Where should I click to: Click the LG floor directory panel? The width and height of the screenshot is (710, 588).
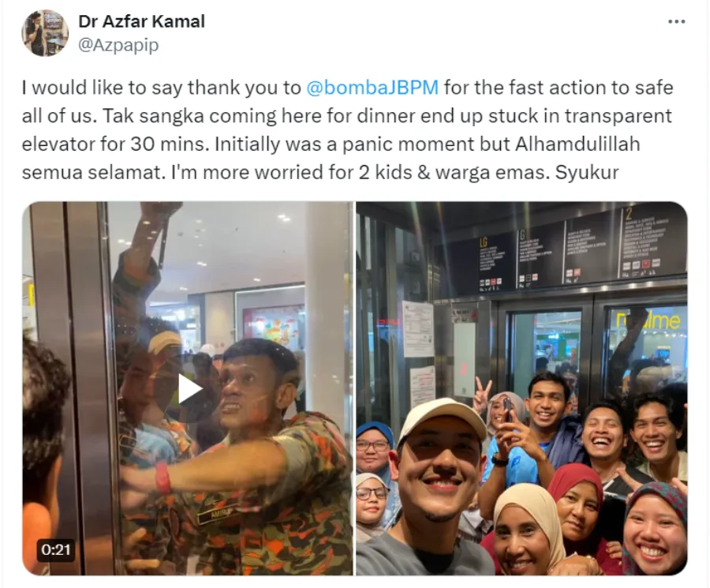click(x=495, y=263)
